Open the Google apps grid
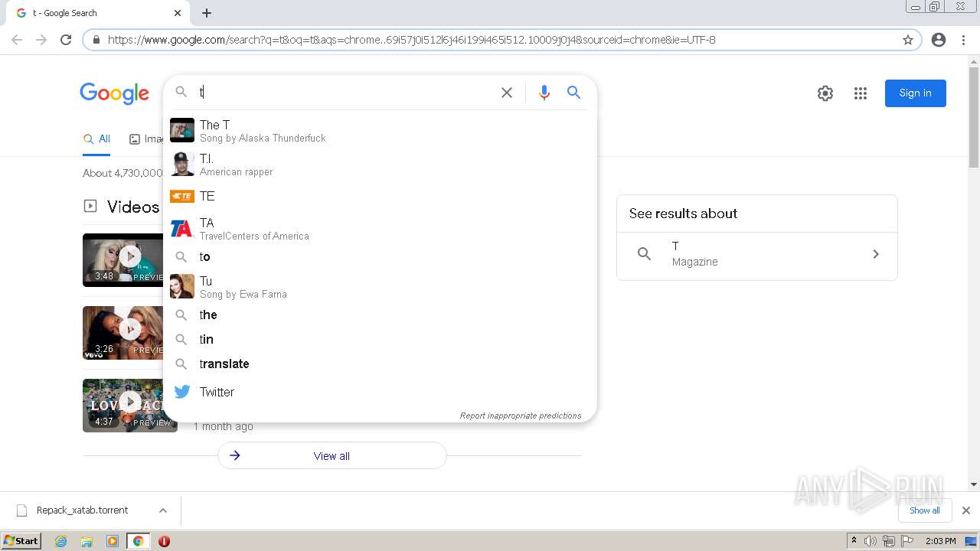980x551 pixels. click(861, 93)
